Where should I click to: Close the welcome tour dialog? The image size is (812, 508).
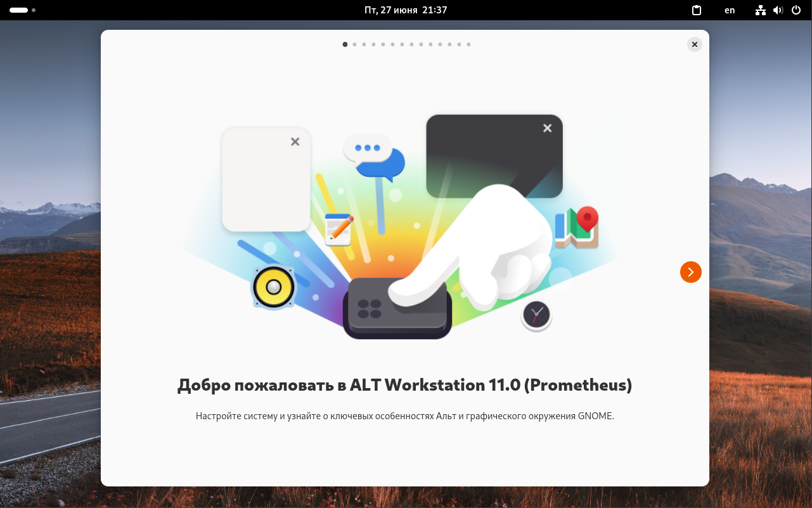point(694,44)
